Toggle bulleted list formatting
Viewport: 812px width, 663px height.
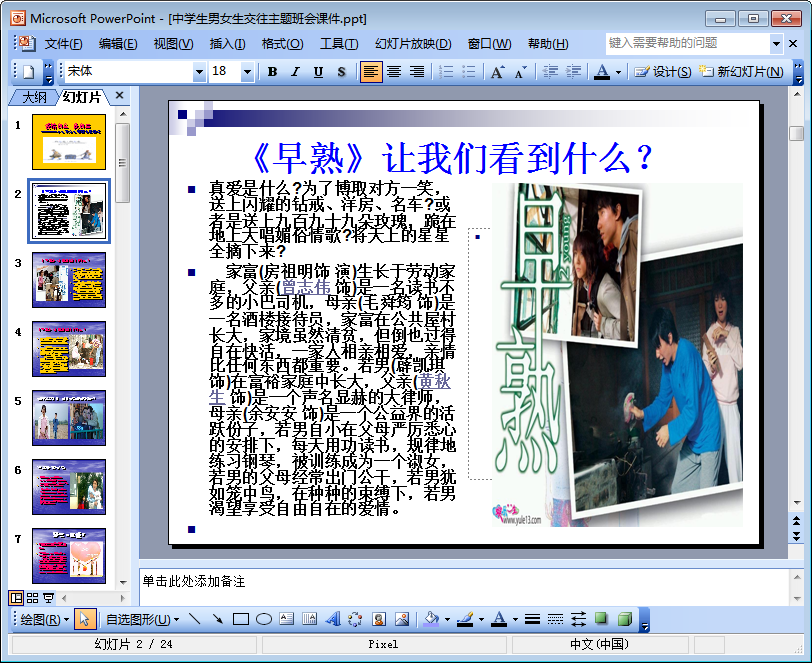469,72
